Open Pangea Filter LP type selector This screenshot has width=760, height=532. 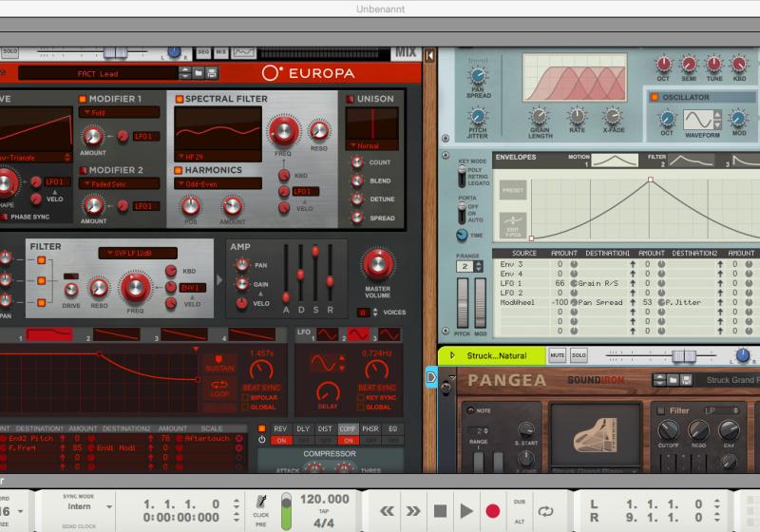click(721, 410)
